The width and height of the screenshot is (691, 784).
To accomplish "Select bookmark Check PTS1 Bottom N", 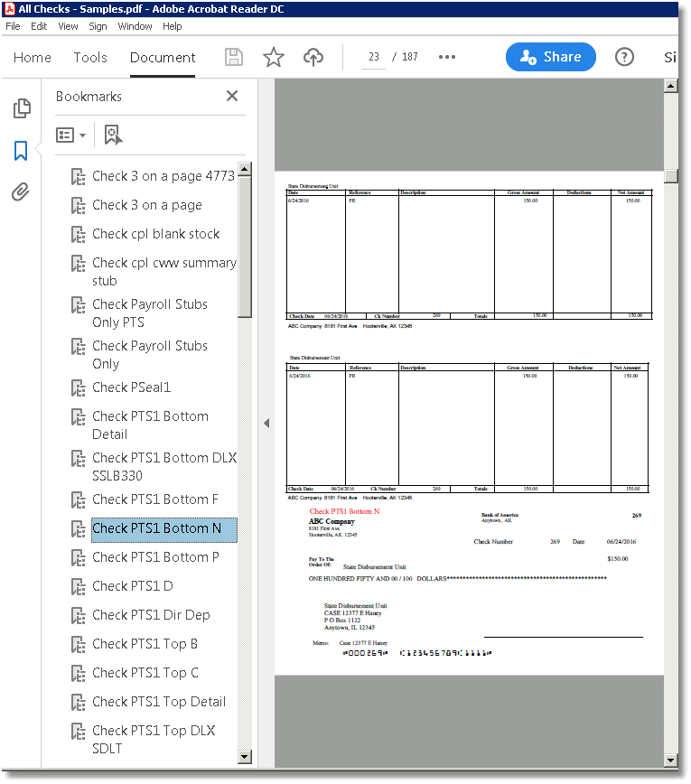I will (164, 529).
